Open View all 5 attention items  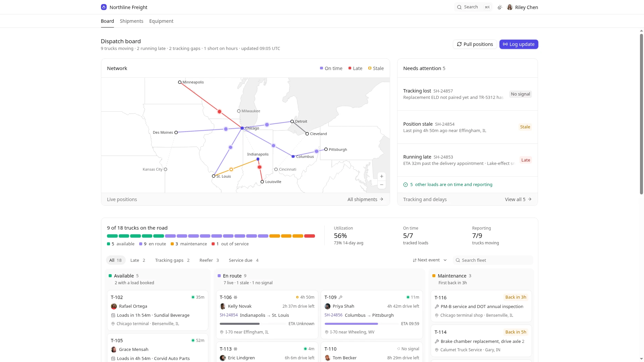[x=518, y=199]
